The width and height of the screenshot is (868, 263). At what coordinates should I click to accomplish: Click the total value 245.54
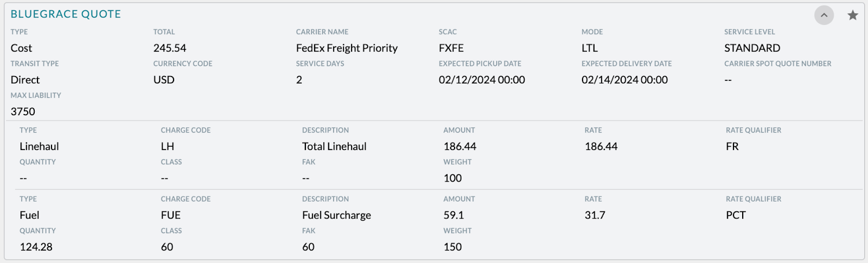[x=170, y=48]
